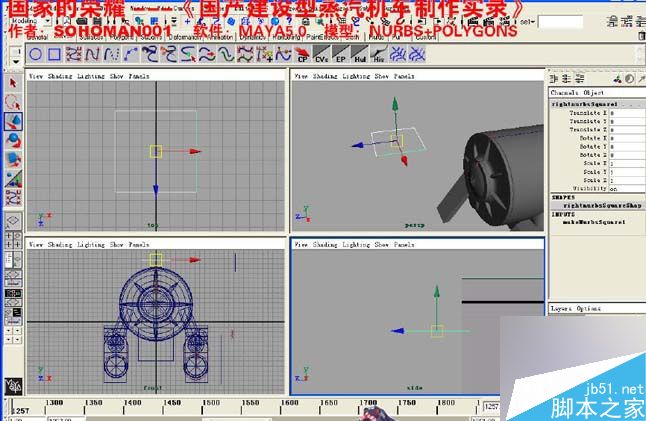
Task: Open the Shading menu in perspective panel
Action: click(325, 76)
